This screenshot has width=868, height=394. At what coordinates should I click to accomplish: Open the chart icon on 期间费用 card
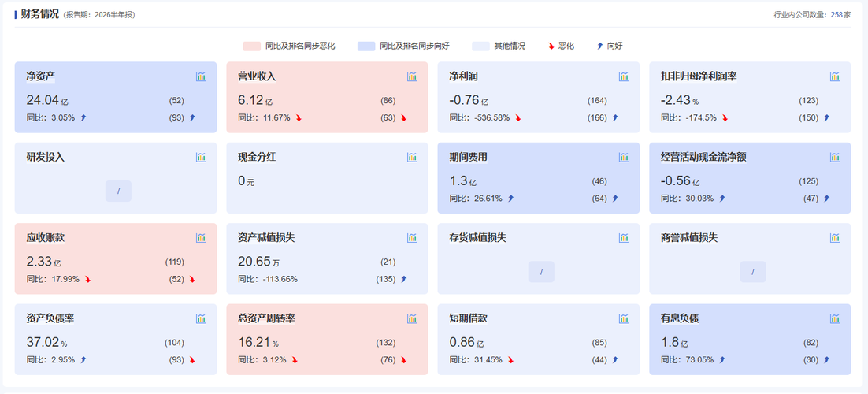tap(623, 158)
